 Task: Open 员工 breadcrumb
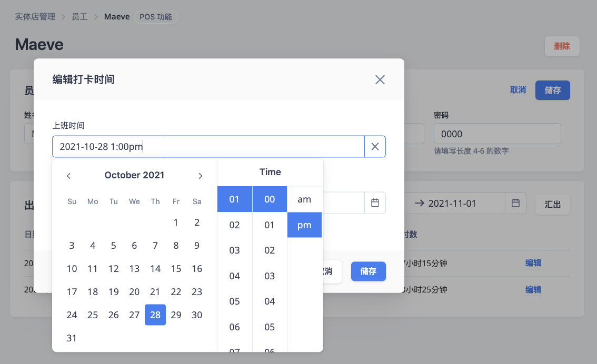click(79, 17)
